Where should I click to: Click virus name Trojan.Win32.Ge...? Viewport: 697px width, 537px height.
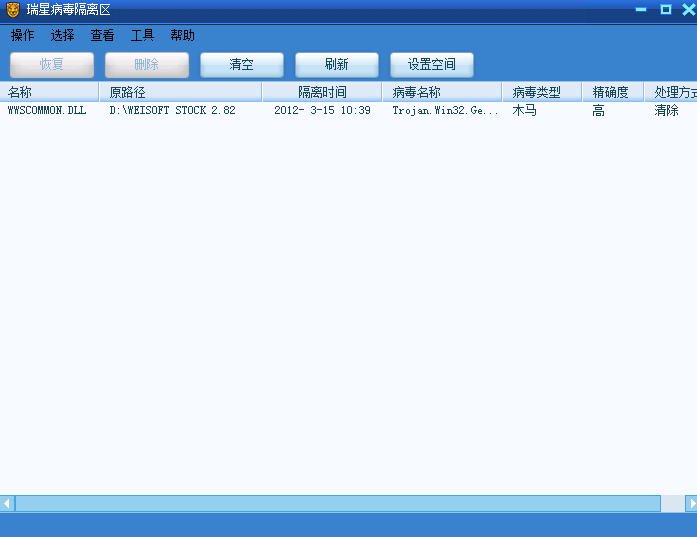[x=445, y=110]
